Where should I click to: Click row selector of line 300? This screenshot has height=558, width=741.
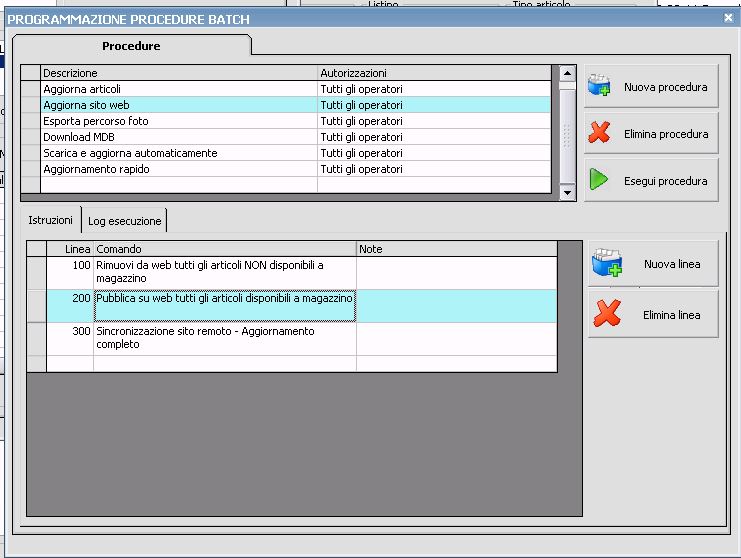point(36,339)
